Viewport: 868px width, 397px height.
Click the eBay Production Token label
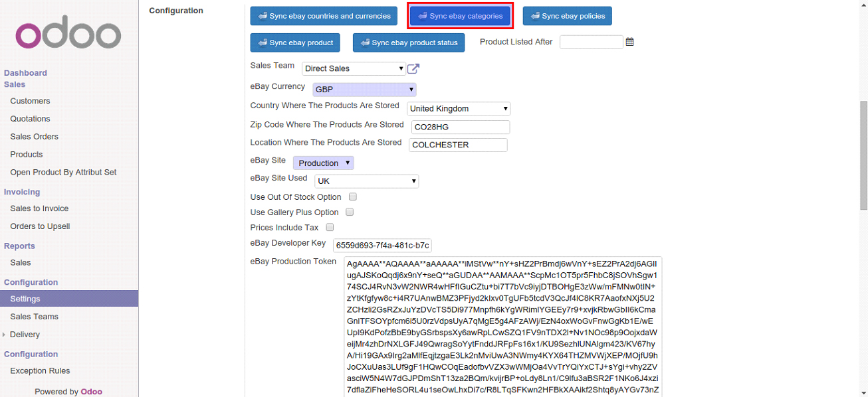point(293,261)
